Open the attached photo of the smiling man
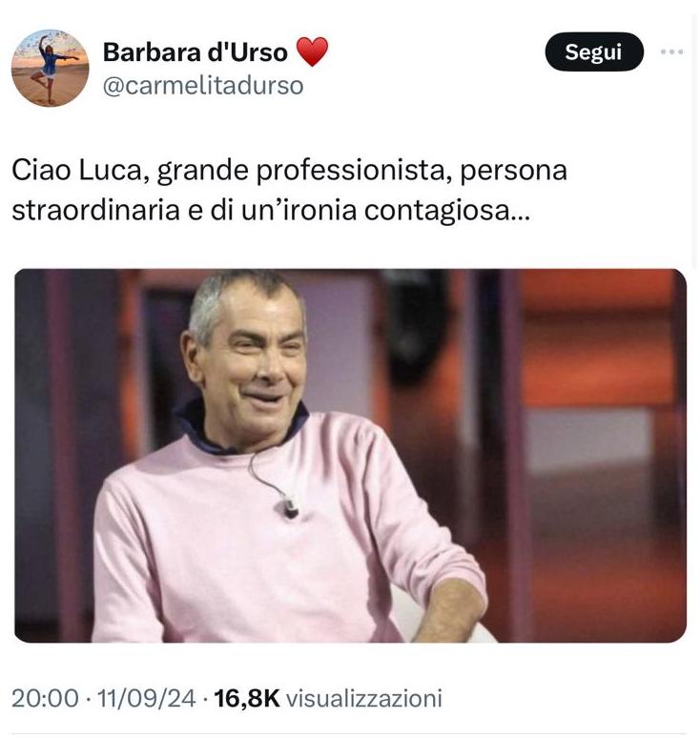The width and height of the screenshot is (700, 738). coord(350,455)
